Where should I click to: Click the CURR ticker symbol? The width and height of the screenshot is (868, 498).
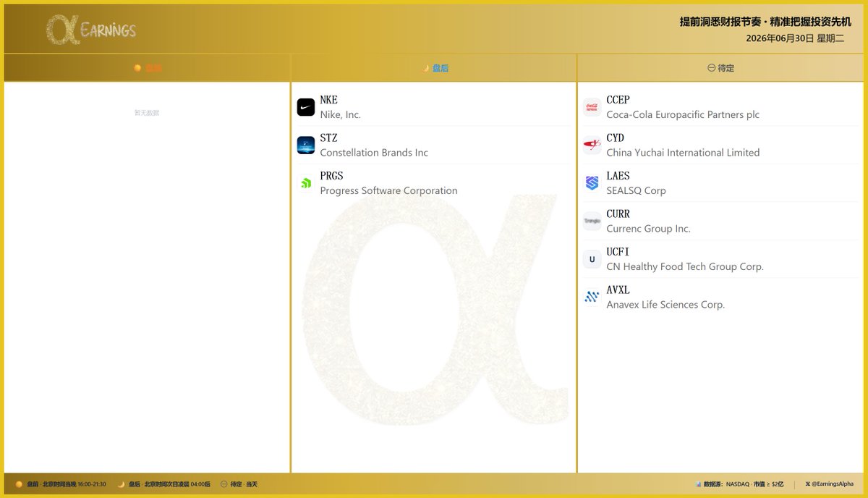point(618,214)
